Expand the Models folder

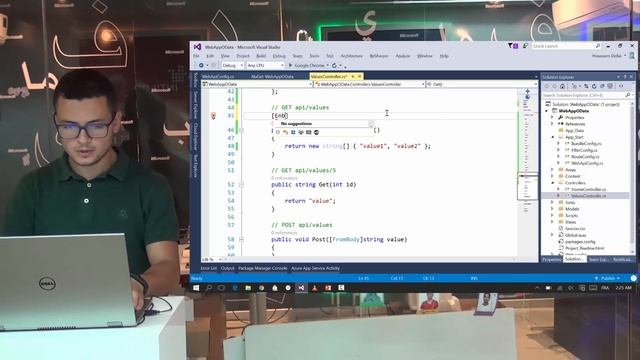[553, 209]
